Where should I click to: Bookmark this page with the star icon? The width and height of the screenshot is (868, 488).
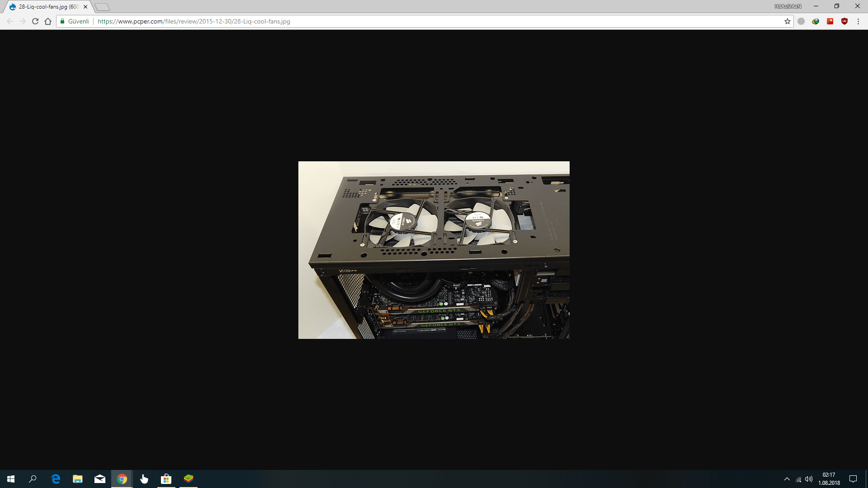pos(787,21)
